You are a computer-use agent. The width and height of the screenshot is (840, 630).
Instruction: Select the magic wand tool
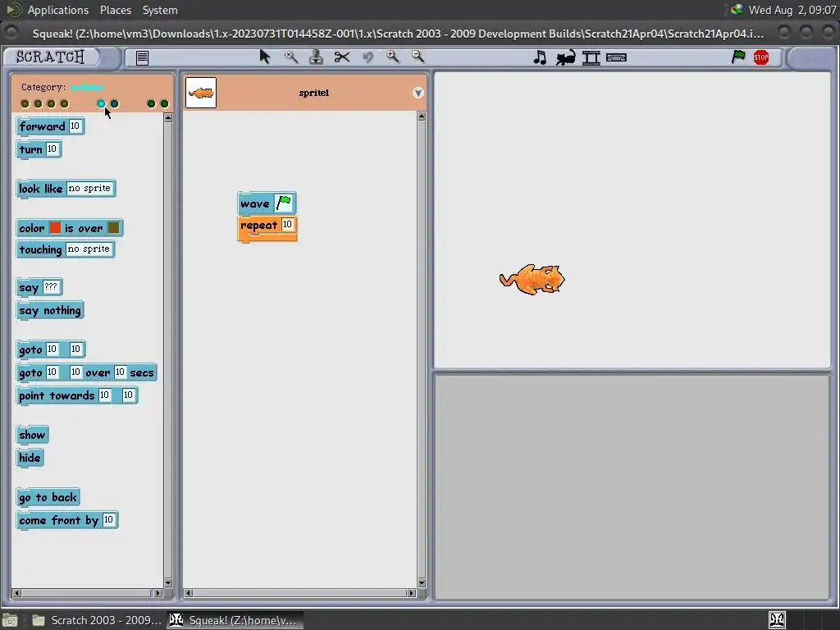(291, 57)
